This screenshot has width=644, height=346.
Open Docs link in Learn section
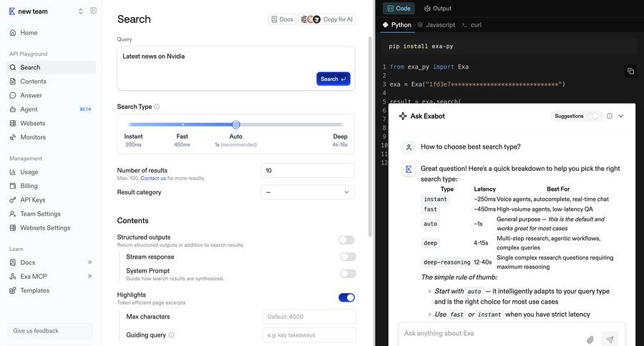click(x=51, y=262)
